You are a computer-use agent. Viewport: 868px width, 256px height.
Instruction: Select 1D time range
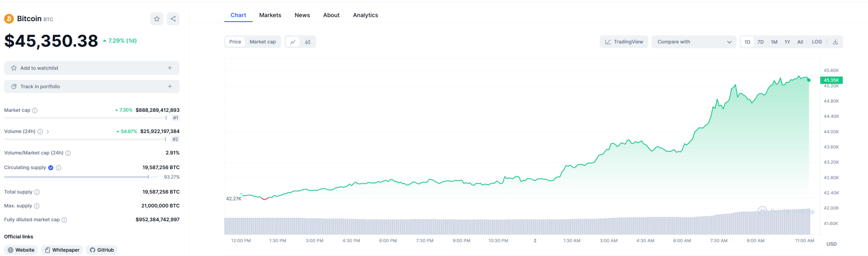click(x=747, y=42)
